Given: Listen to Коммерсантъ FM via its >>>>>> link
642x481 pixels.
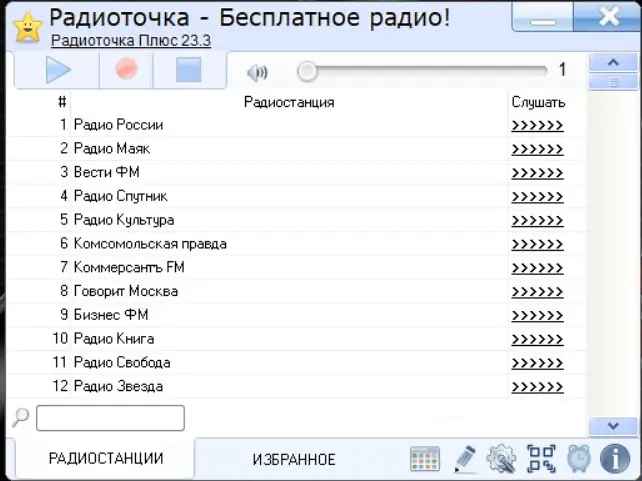Looking at the screenshot, I should (537, 268).
